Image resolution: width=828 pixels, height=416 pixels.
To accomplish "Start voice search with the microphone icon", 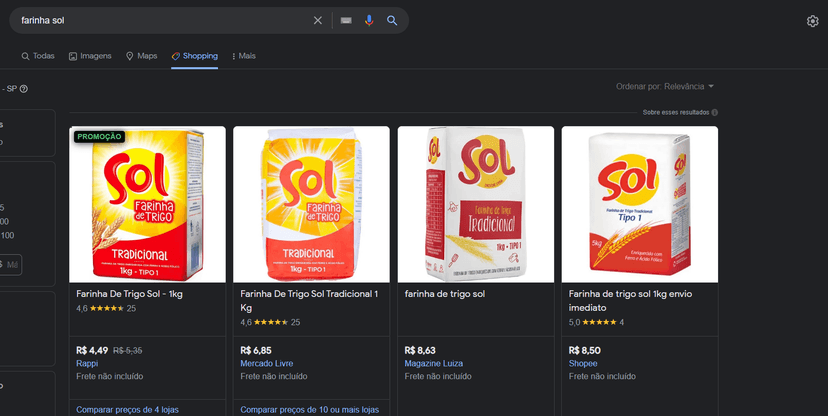I will 369,20.
